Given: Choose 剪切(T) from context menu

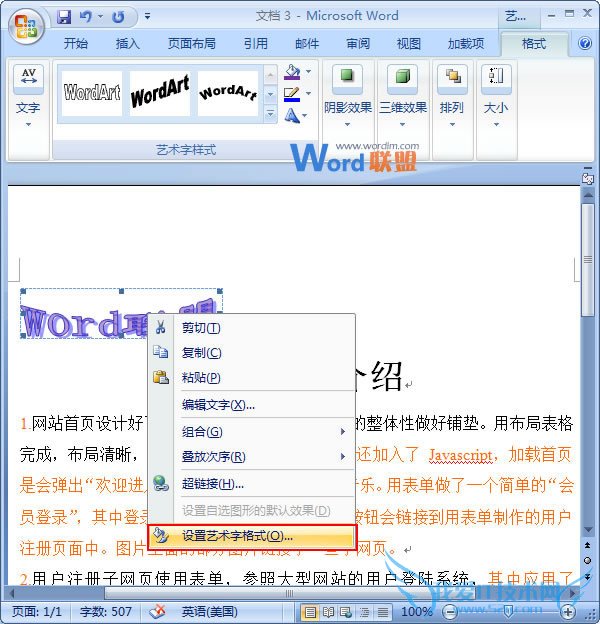Looking at the screenshot, I should click(251, 328).
